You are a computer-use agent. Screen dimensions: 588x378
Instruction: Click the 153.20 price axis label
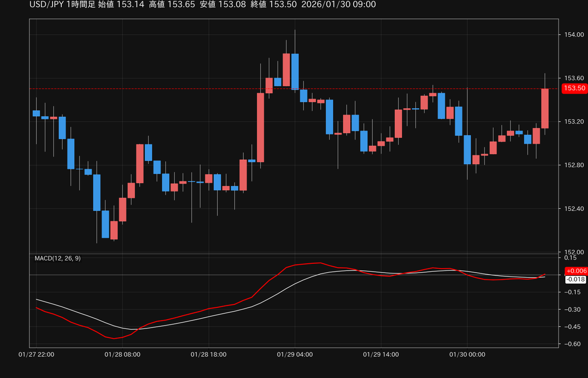574,122
